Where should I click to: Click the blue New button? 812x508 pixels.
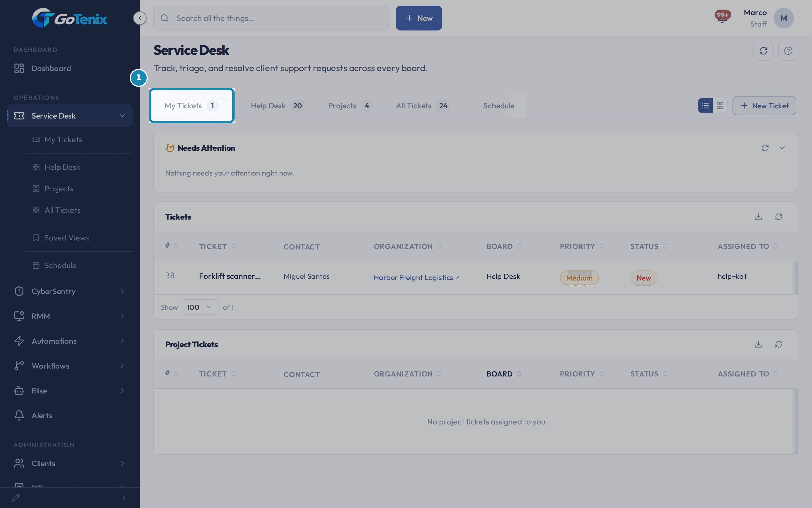(x=419, y=18)
